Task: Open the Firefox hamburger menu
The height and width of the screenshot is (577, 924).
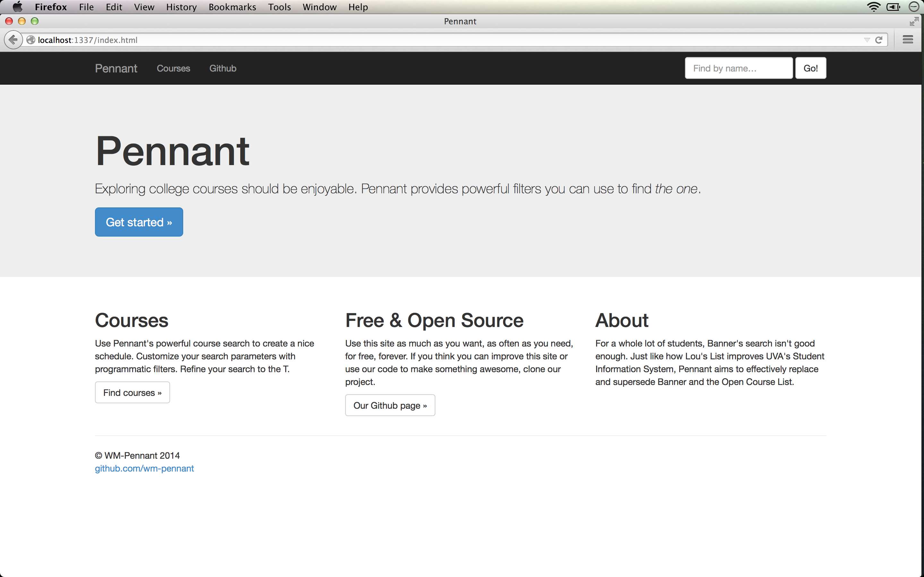Action: pyautogui.click(x=908, y=40)
